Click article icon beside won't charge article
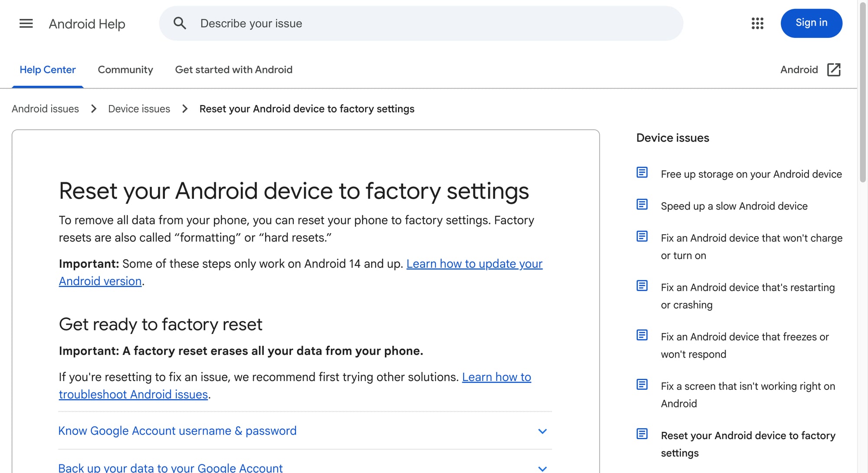868x473 pixels. click(642, 236)
